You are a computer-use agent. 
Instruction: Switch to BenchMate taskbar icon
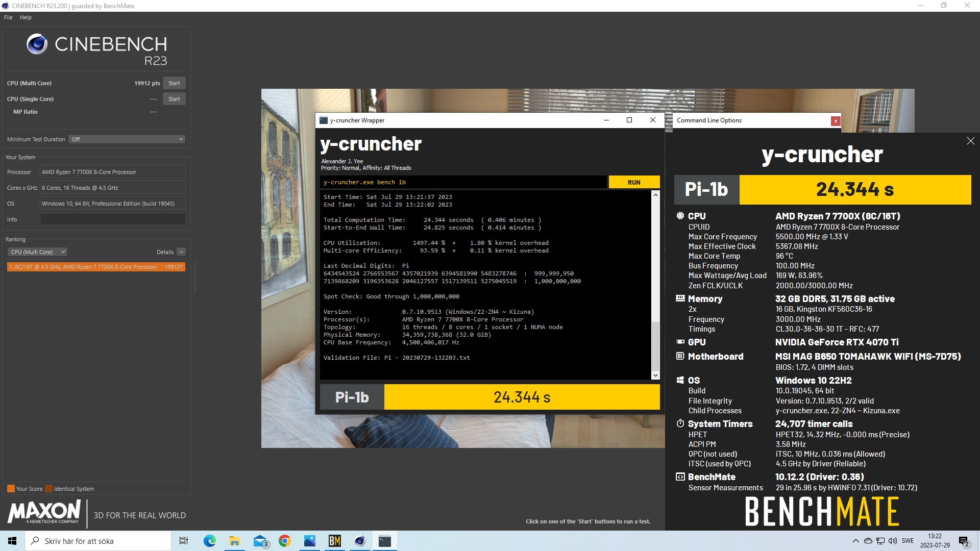[335, 541]
